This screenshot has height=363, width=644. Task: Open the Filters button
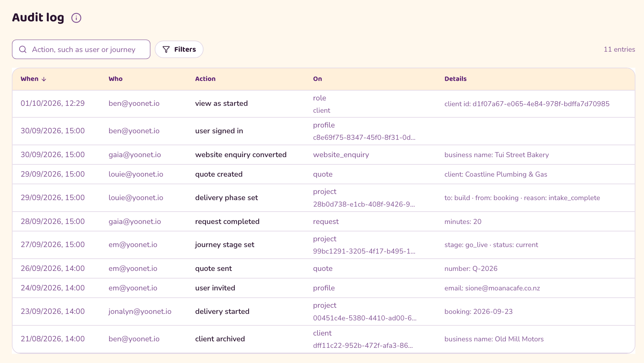(179, 49)
